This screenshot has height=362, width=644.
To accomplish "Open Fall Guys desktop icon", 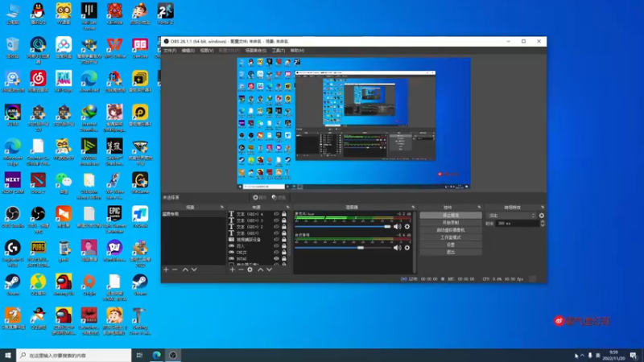I will (x=64, y=82).
